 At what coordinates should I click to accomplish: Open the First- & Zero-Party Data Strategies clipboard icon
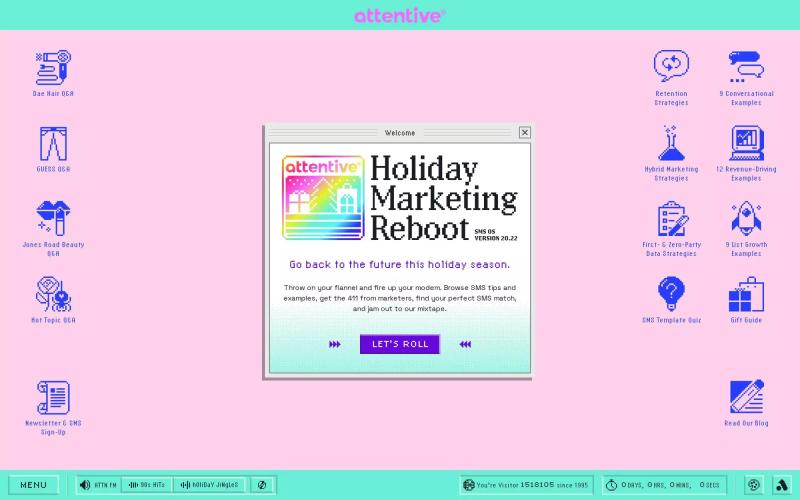(671, 219)
